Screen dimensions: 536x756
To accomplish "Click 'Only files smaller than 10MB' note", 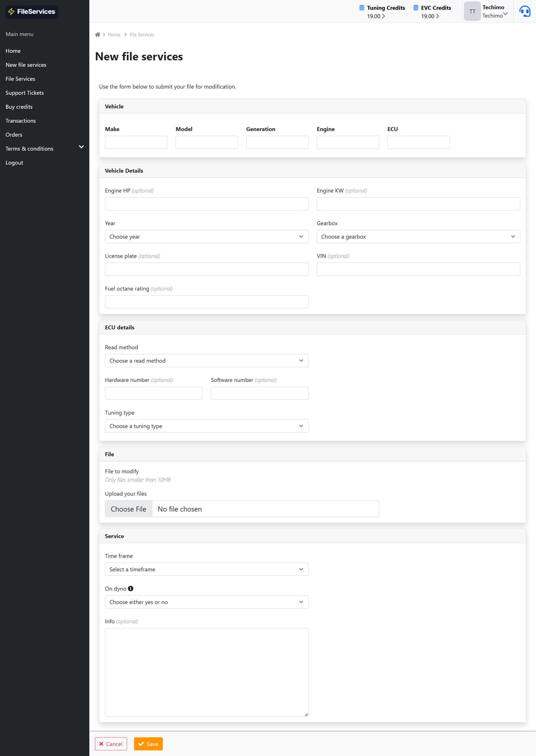I will pyautogui.click(x=138, y=480).
